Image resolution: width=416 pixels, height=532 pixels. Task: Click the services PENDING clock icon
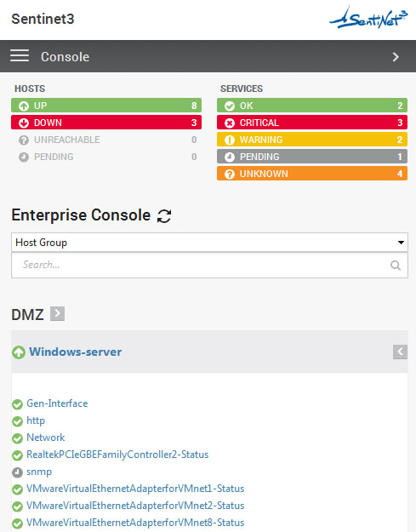[x=230, y=157]
